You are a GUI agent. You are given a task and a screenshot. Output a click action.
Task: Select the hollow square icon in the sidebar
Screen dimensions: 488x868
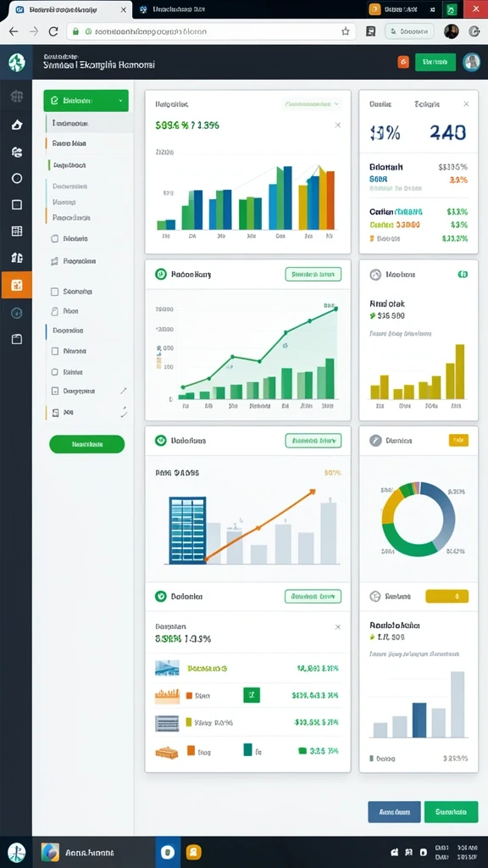tap(17, 205)
